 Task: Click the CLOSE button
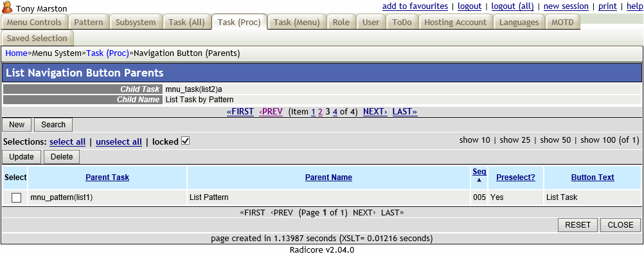pyautogui.click(x=620, y=225)
